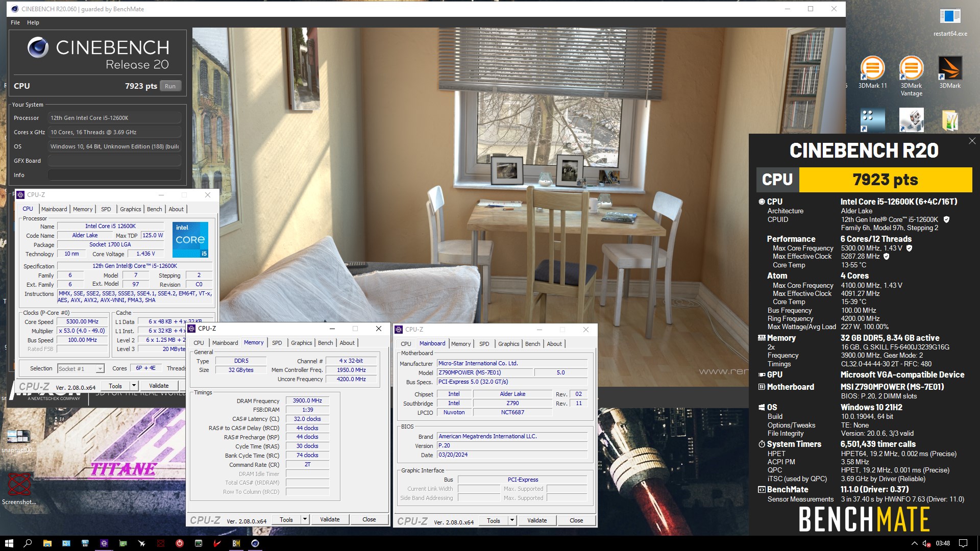Open the robot cube desktop shortcut
The width and height of the screenshot is (980, 551).
point(911,120)
